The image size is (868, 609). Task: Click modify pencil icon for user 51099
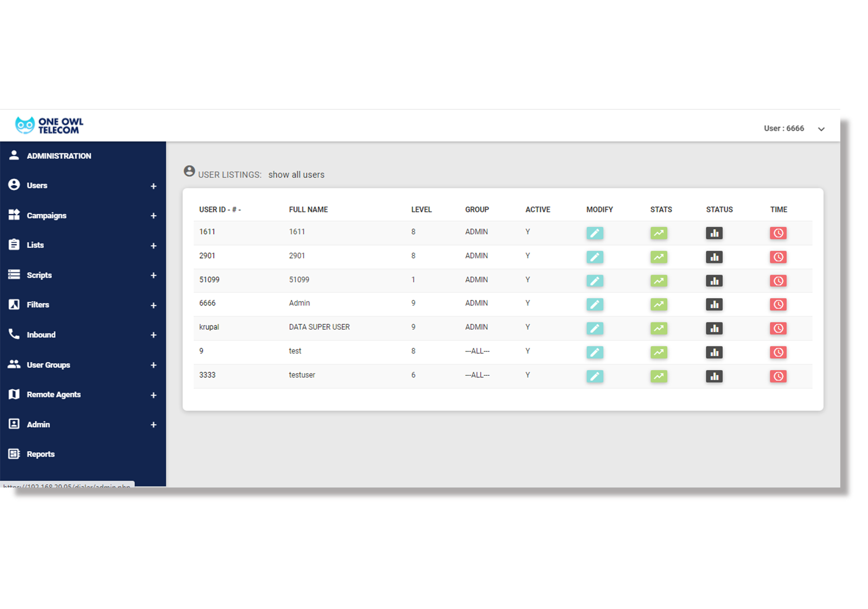coord(595,281)
